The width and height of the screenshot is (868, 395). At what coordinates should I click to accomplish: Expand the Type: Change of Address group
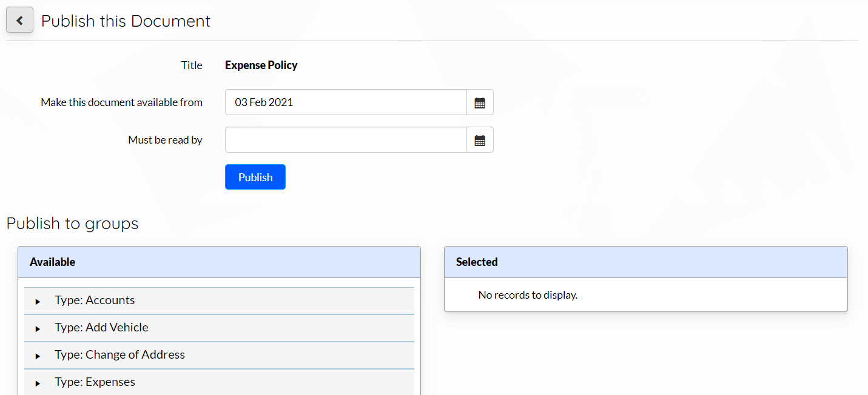(38, 356)
